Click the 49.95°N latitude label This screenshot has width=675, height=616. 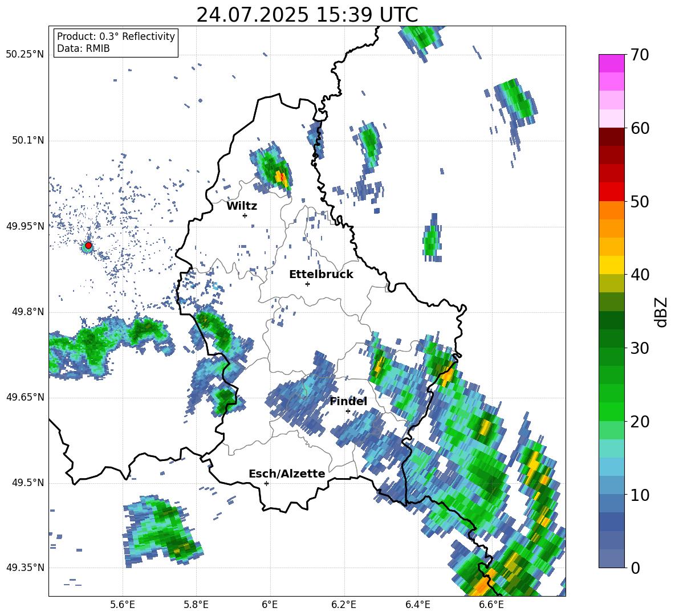(25, 226)
